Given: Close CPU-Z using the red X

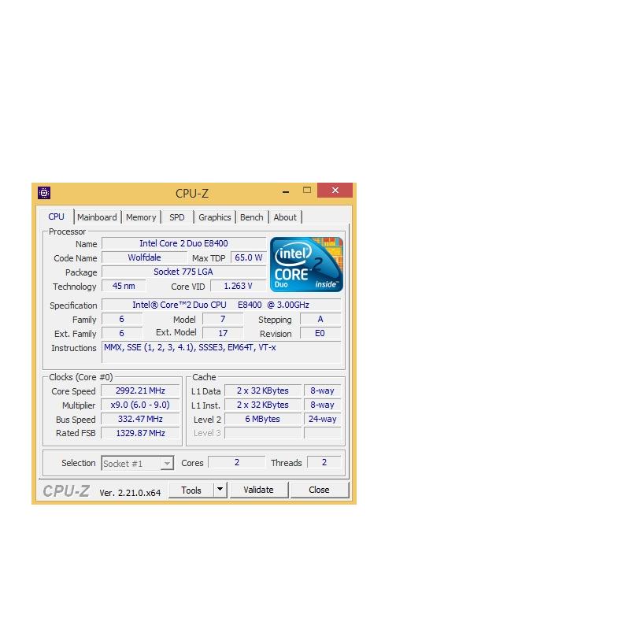Looking at the screenshot, I should tap(335, 191).
